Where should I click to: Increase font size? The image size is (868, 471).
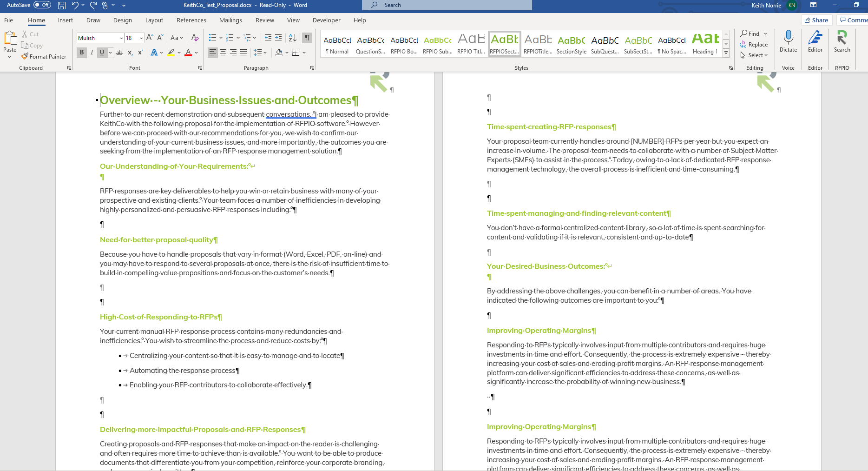(150, 38)
